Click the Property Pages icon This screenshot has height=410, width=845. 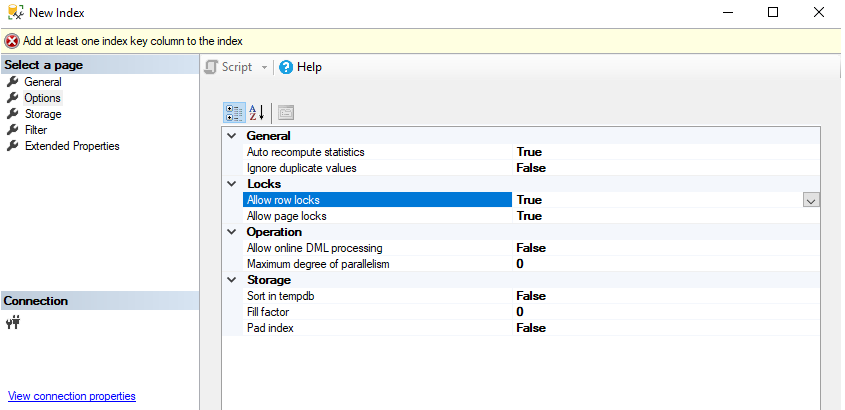[x=286, y=112]
